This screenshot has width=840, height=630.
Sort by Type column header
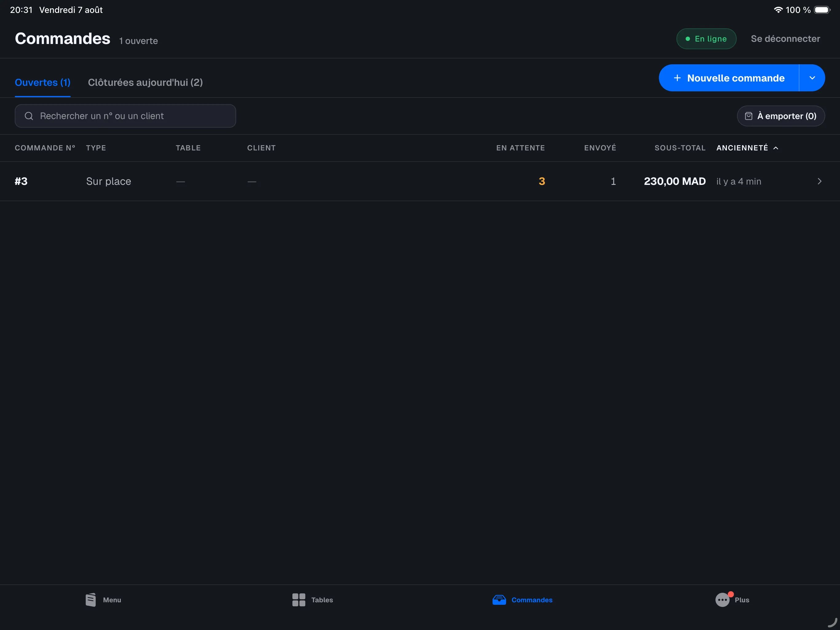tap(96, 148)
